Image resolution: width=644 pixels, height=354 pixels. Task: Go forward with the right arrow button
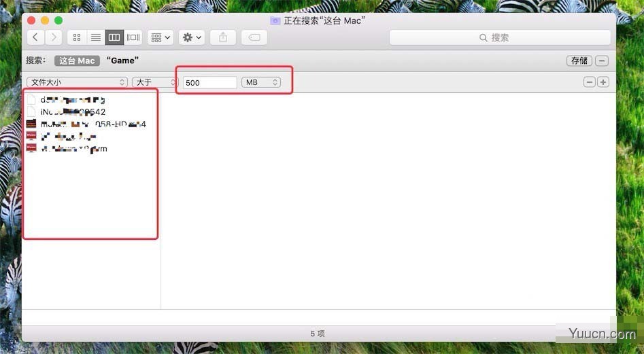click(x=54, y=37)
